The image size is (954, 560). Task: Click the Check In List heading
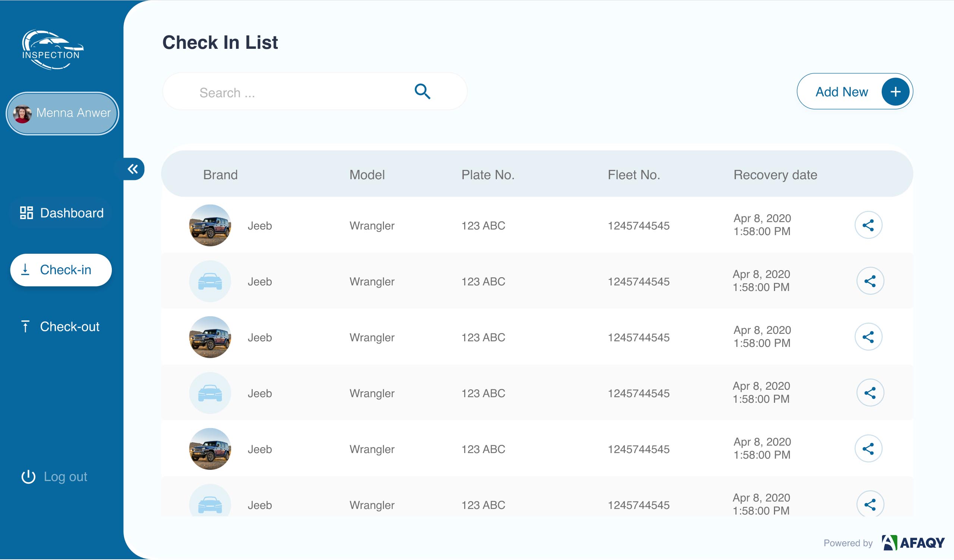pyautogui.click(x=220, y=42)
